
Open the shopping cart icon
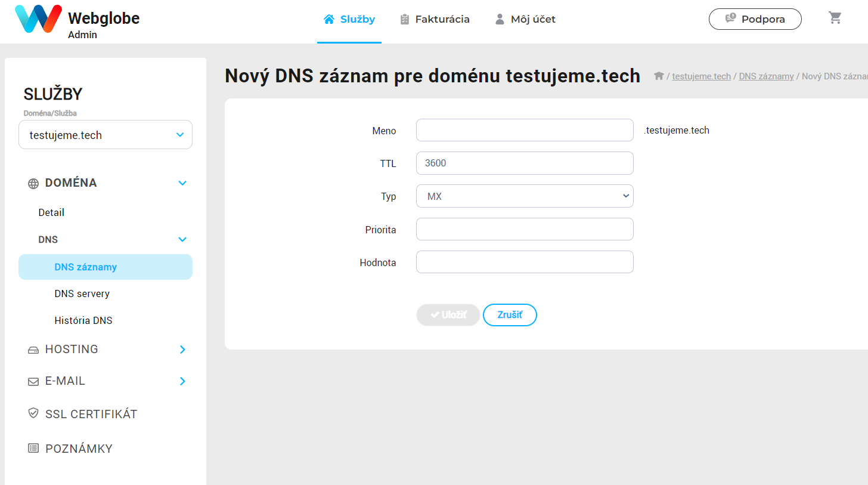point(835,18)
